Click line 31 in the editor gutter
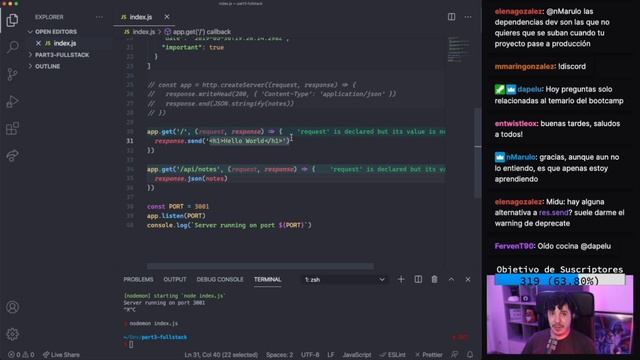Viewport: 640px width, 360px height. point(130,141)
